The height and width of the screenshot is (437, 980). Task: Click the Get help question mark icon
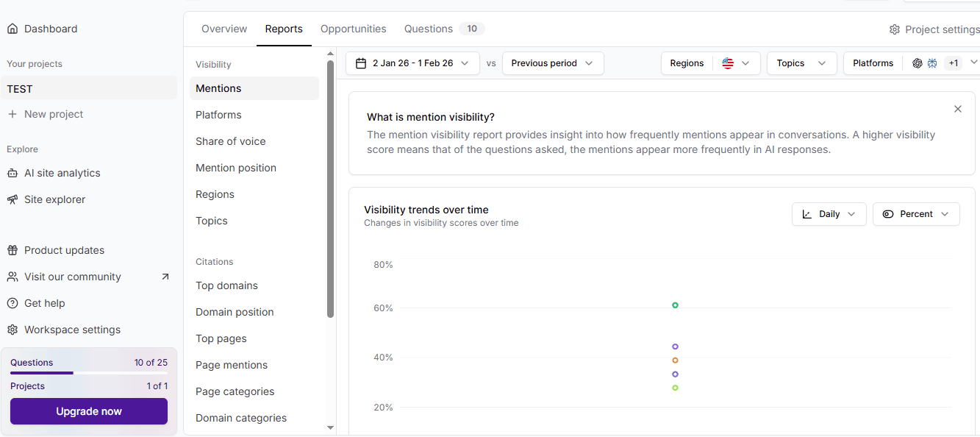12,303
